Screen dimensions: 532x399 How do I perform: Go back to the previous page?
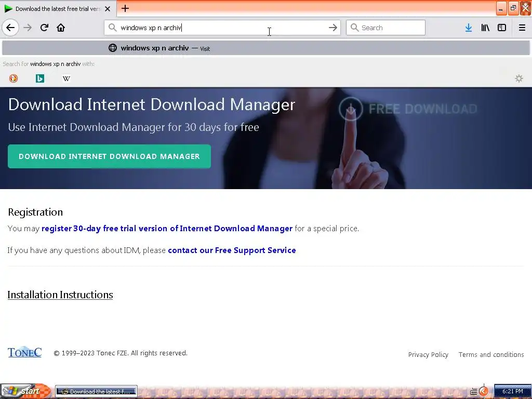(10, 28)
